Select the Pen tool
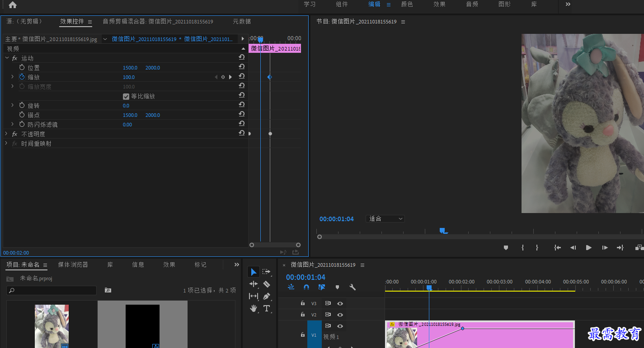 (267, 296)
